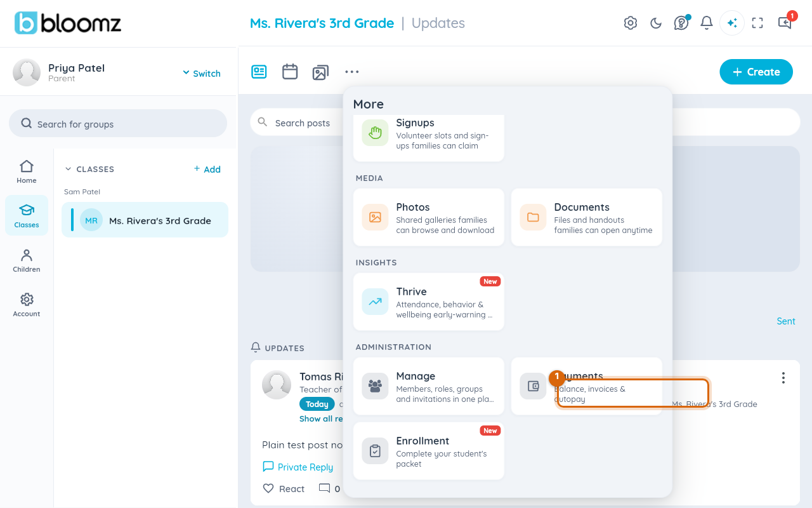This screenshot has width=812, height=508.
Task: Open Manage under Administration
Action: (429, 386)
